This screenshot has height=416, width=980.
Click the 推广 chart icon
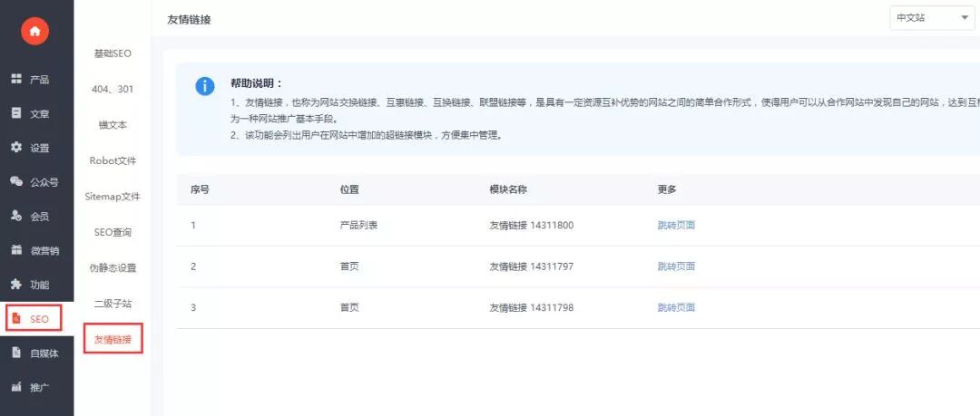pos(17,387)
